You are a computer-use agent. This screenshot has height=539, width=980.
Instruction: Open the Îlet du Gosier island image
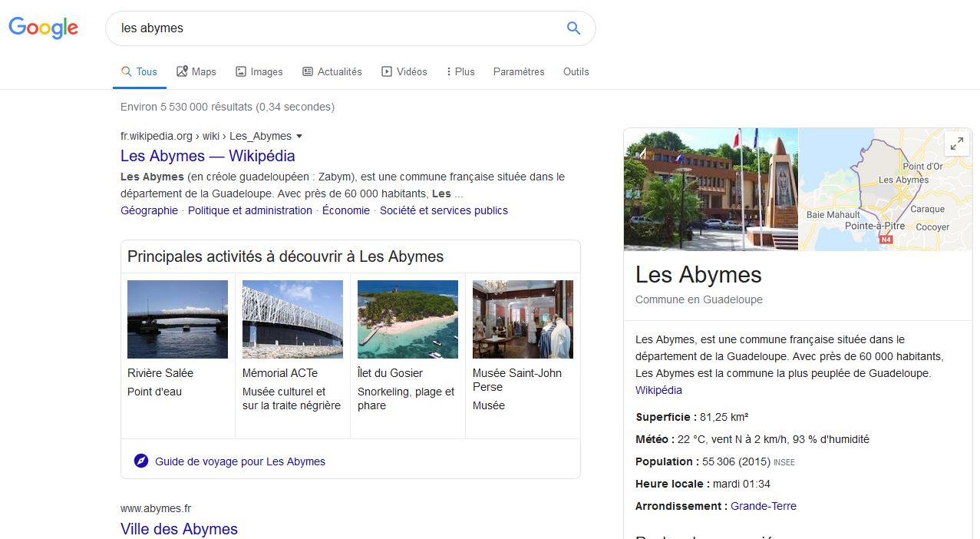point(408,319)
